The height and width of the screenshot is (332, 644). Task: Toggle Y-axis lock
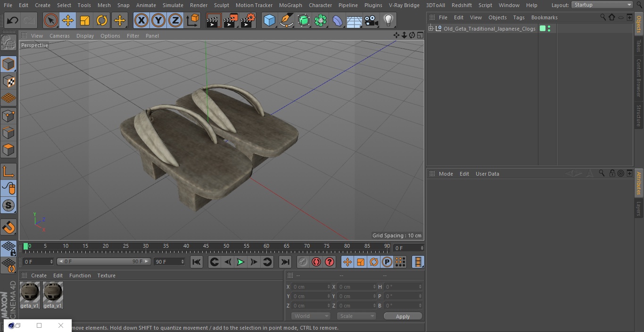coord(158,20)
